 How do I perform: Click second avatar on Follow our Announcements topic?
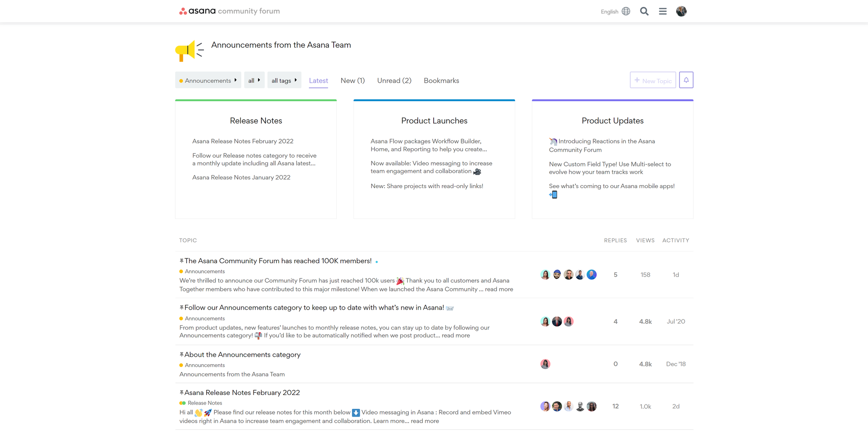(557, 321)
